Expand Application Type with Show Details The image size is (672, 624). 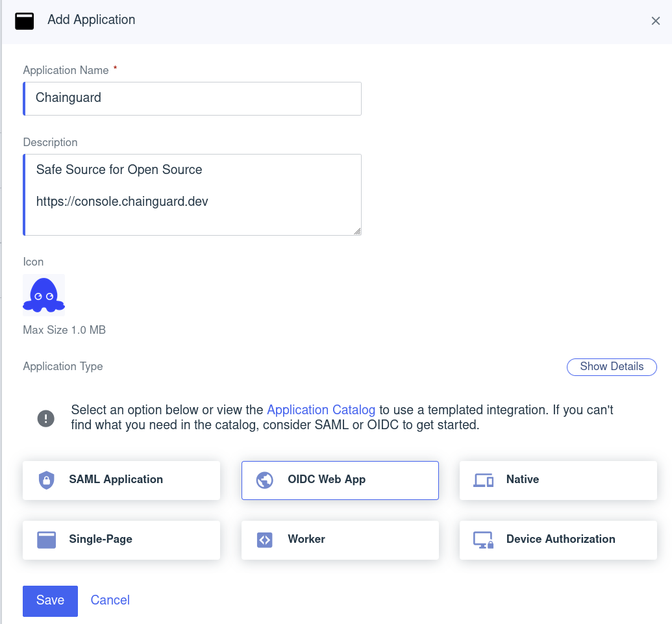(x=611, y=367)
